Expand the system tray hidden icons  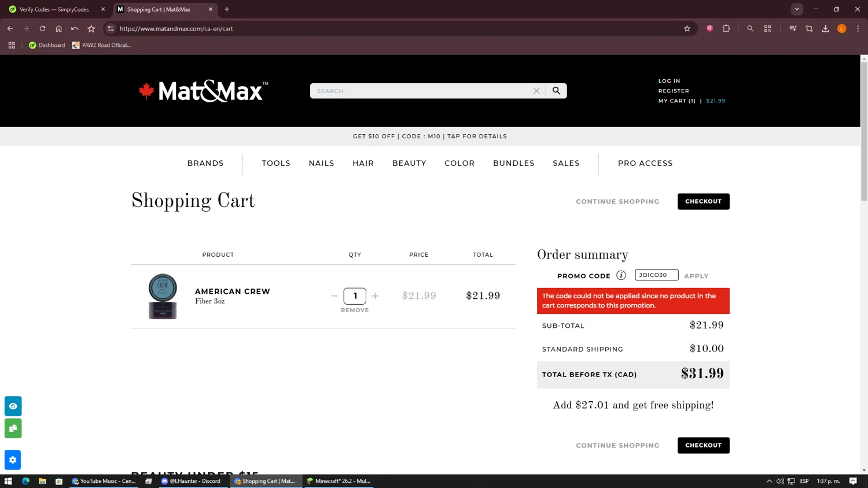coord(769,481)
